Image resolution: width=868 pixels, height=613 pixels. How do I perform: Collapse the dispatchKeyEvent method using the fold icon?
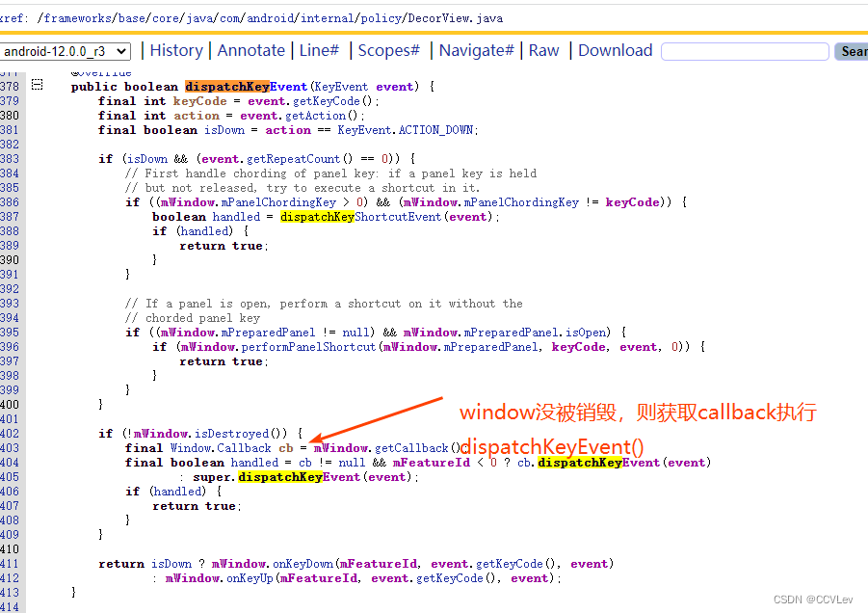coord(36,86)
